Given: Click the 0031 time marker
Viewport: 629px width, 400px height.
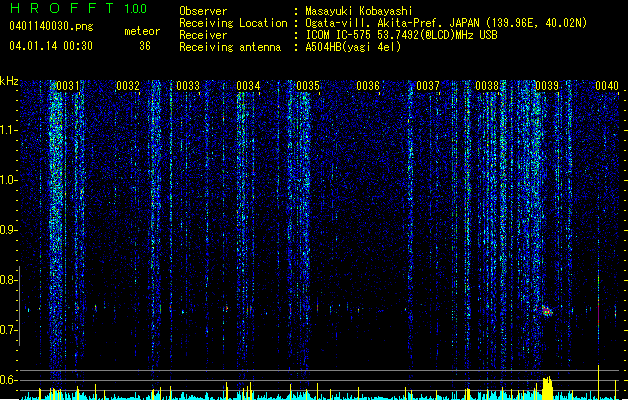Looking at the screenshot, I should coord(68,86).
